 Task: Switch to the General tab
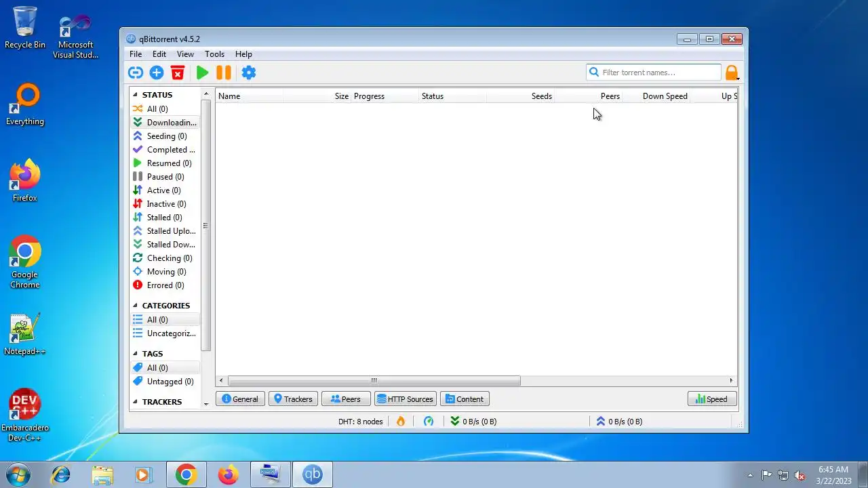[240, 399]
